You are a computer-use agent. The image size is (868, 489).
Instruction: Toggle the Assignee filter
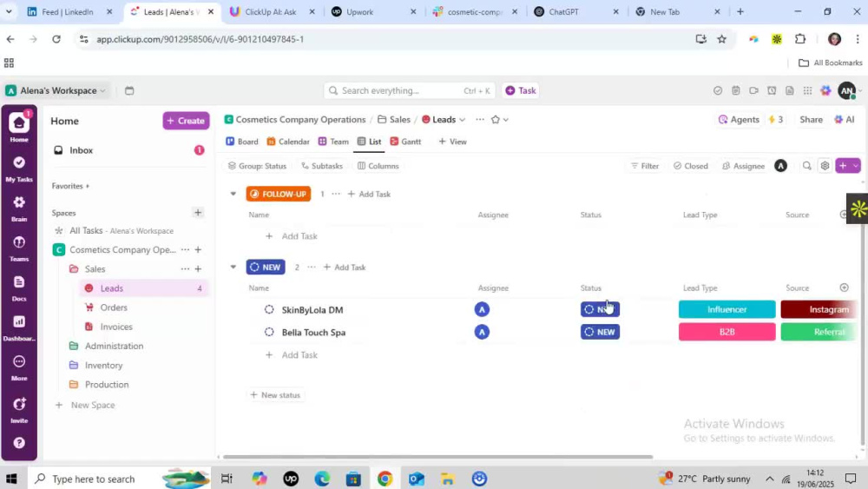pyautogui.click(x=744, y=166)
